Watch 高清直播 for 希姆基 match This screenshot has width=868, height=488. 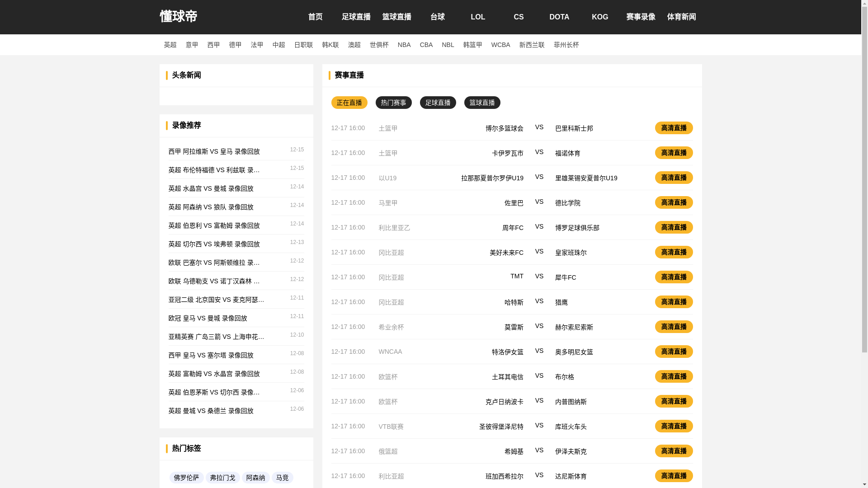(674, 451)
